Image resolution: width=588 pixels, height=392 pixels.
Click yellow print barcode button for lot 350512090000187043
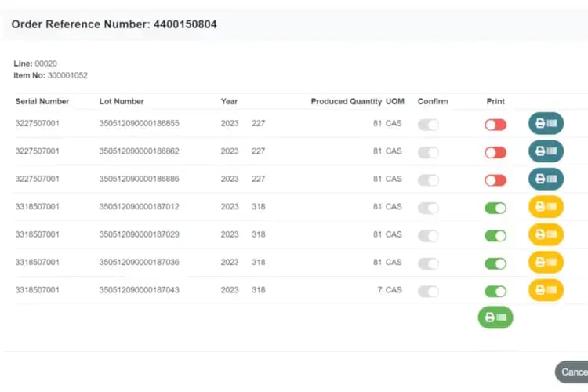coord(546,290)
